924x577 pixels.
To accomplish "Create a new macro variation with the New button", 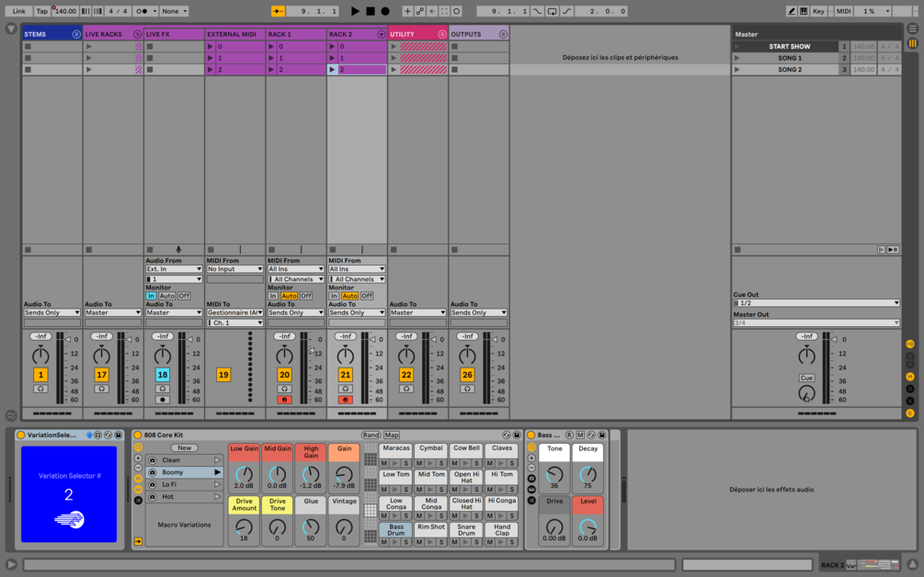I will (184, 447).
